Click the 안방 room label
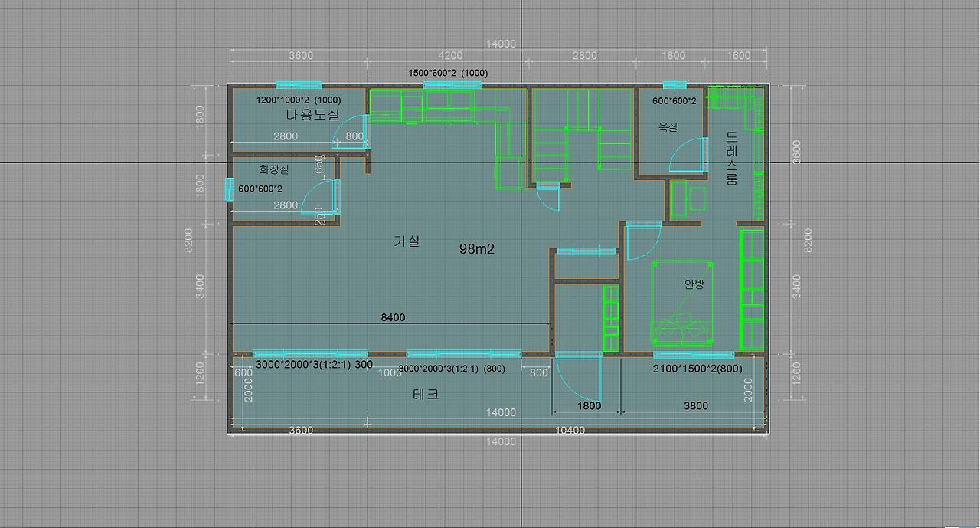980x528 pixels. (694, 284)
